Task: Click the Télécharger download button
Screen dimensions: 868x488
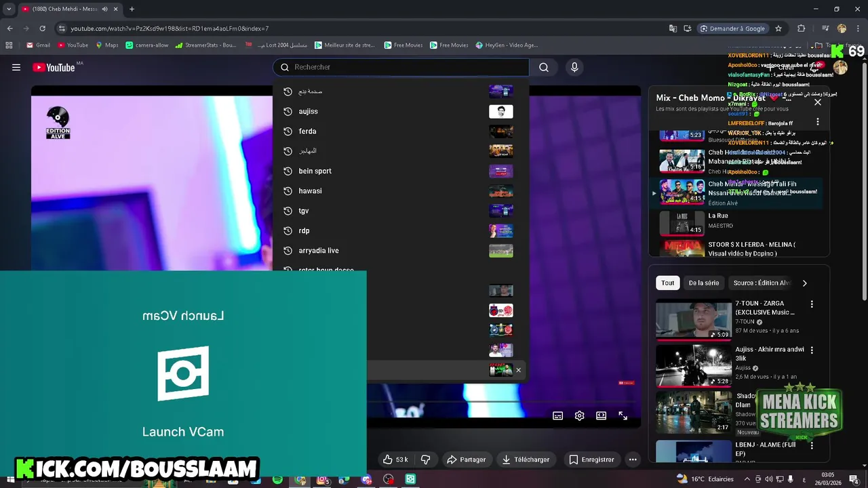Action: pyautogui.click(x=526, y=460)
